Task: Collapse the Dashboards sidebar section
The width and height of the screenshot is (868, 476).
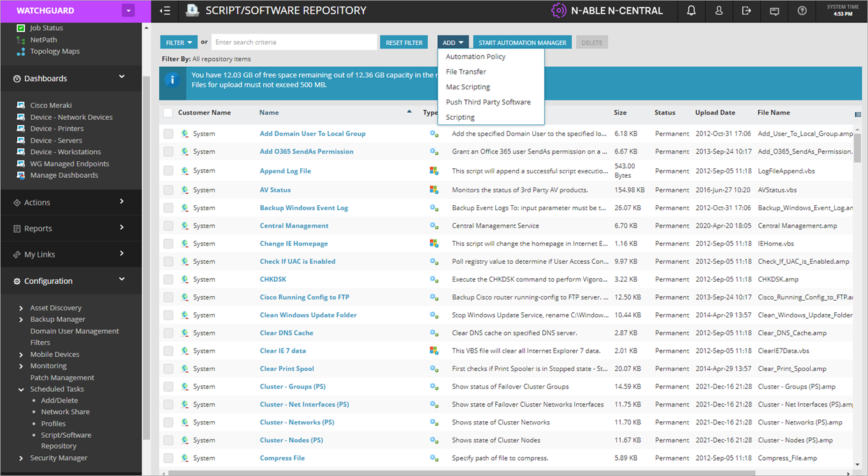Action: 122,75
